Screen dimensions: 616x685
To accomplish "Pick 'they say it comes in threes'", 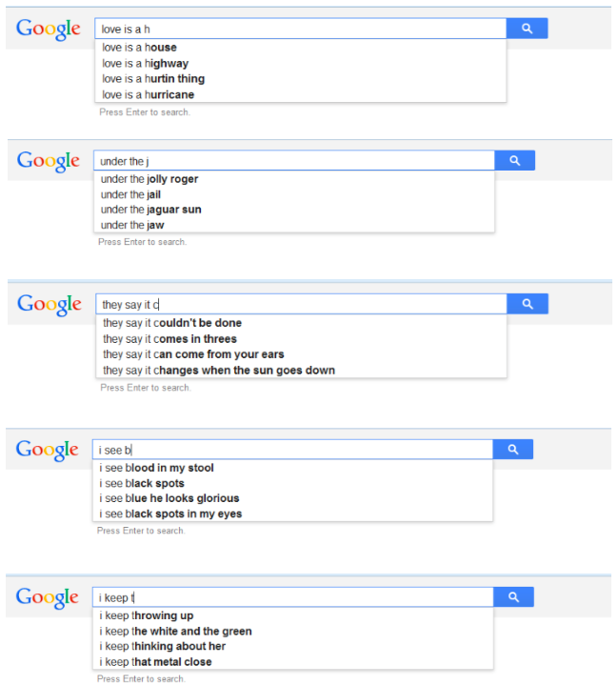I will coord(169,339).
